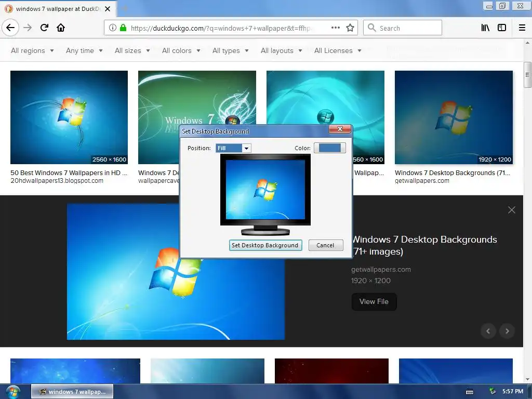Show previous image in detail panel
Image resolution: width=532 pixels, height=399 pixels.
click(488, 331)
